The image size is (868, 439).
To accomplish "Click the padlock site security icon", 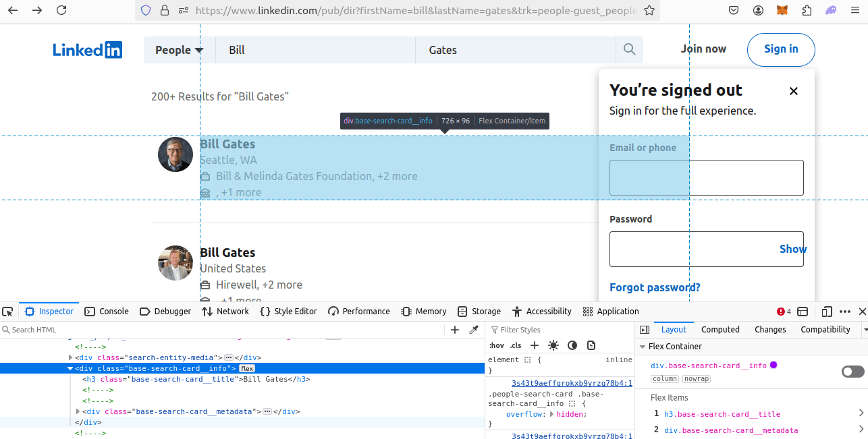I will pyautogui.click(x=165, y=11).
